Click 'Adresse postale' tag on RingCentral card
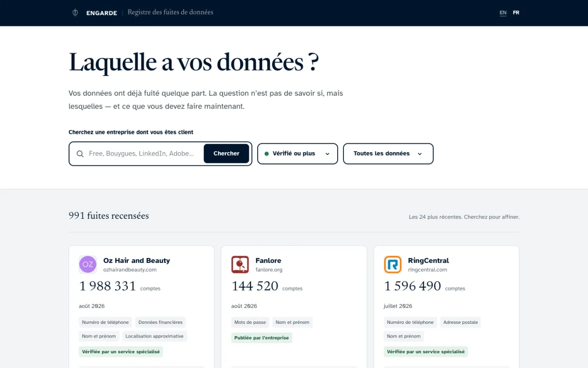 (x=461, y=322)
